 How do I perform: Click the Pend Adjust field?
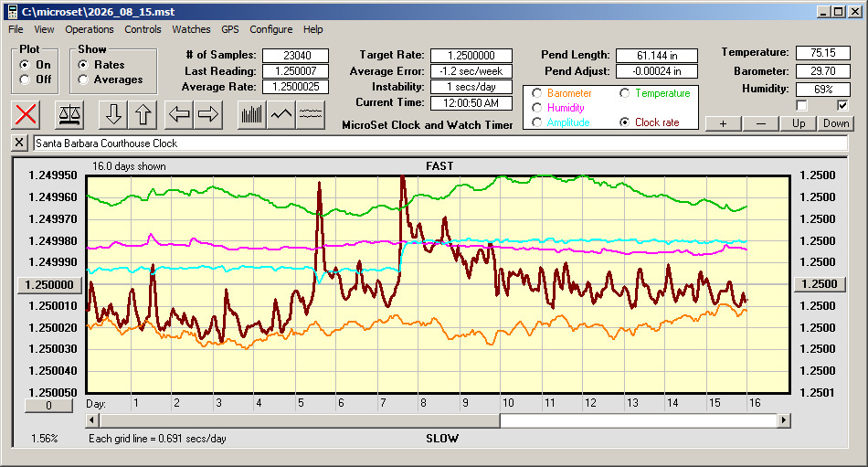tap(657, 71)
